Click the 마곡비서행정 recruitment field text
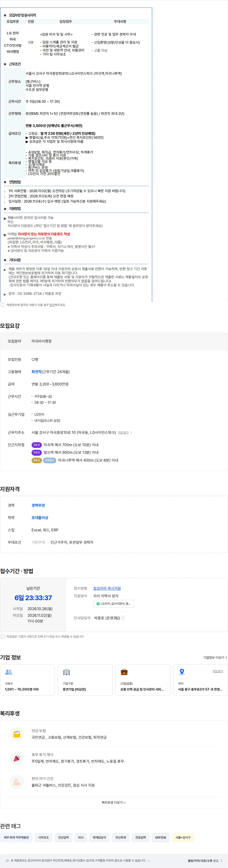The height and width of the screenshot is (868, 228). pyautogui.click(x=42, y=341)
